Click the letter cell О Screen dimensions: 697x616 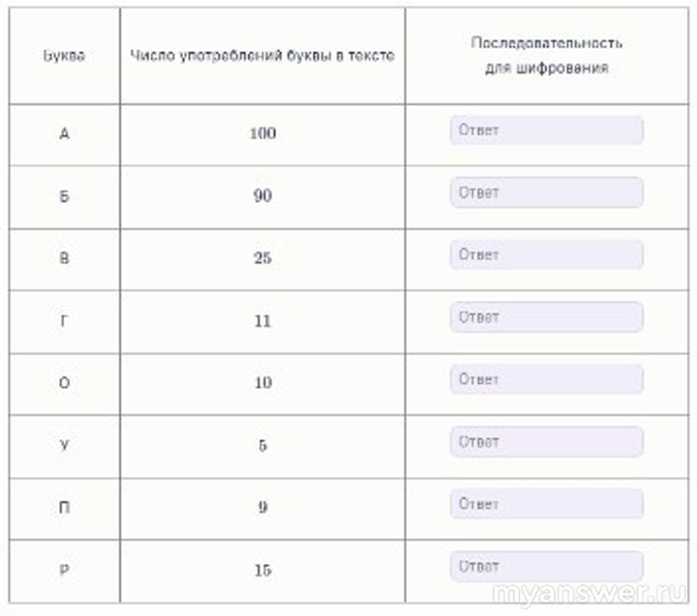click(x=64, y=383)
